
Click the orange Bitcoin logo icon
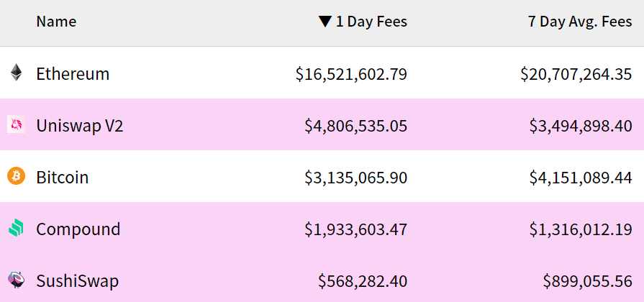tap(16, 176)
